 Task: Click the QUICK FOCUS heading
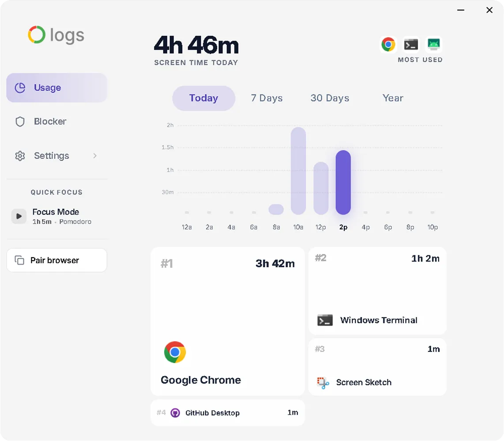click(56, 192)
